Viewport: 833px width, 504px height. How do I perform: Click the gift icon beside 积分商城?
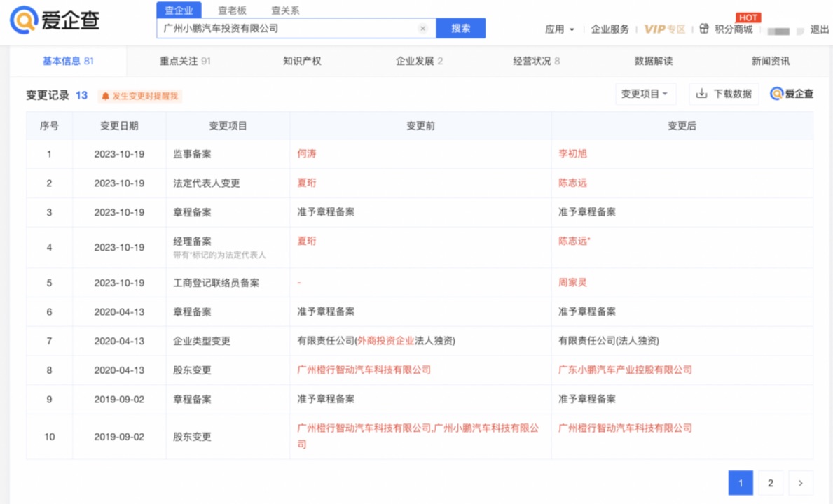coord(704,29)
